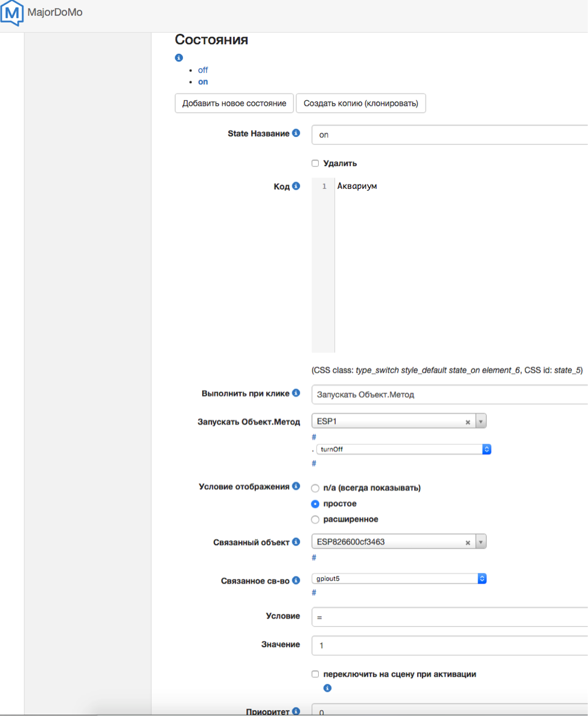Image resolution: width=588 pixels, height=716 pixels.
Task: Click info icon below Состояния heading
Action: click(x=179, y=58)
